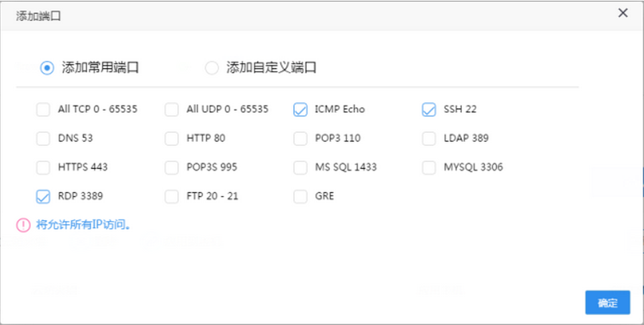This screenshot has width=644, height=325.
Task: Uncheck the RDP 3389 checkbox
Action: tap(43, 196)
